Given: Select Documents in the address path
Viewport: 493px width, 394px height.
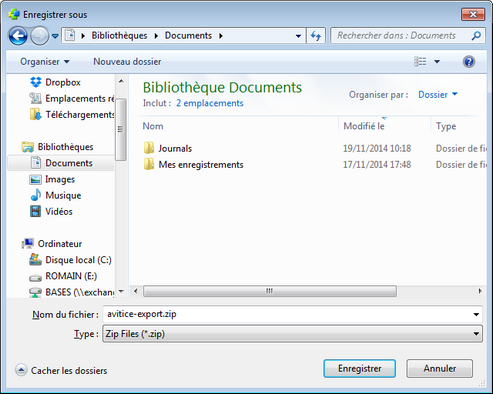Looking at the screenshot, I should pos(188,35).
